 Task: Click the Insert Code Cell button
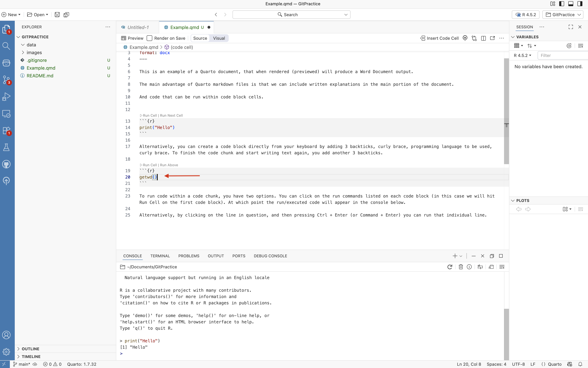(439, 38)
